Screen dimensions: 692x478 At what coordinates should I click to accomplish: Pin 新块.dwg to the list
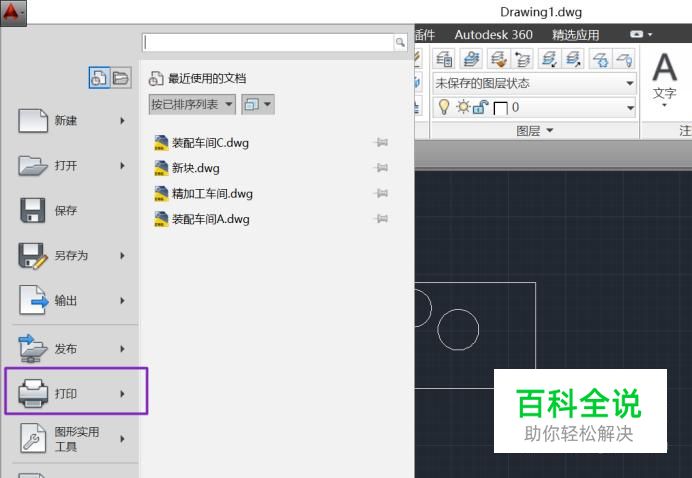point(381,168)
